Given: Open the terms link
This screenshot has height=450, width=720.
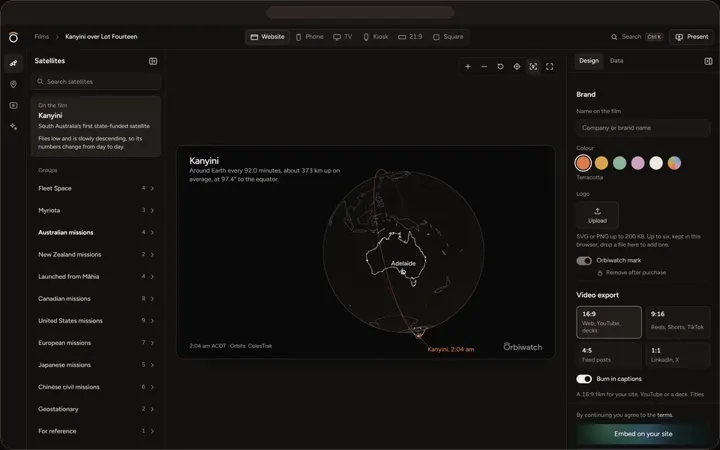Looking at the screenshot, I should point(664,415).
